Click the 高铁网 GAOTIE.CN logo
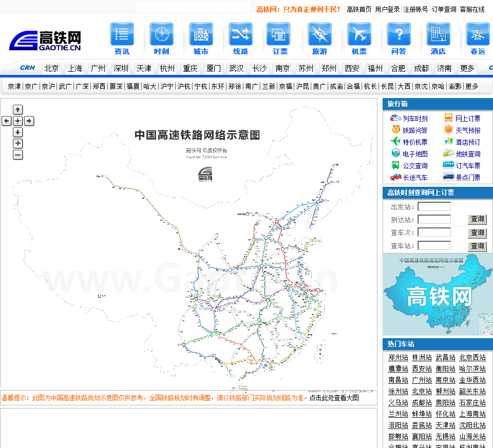The width and height of the screenshot is (493, 448). coord(45,41)
